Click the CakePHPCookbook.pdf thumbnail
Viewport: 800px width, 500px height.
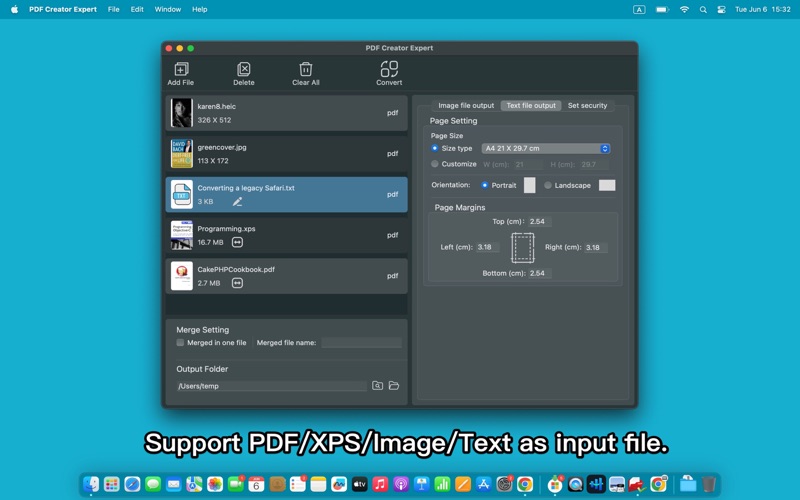click(182, 276)
